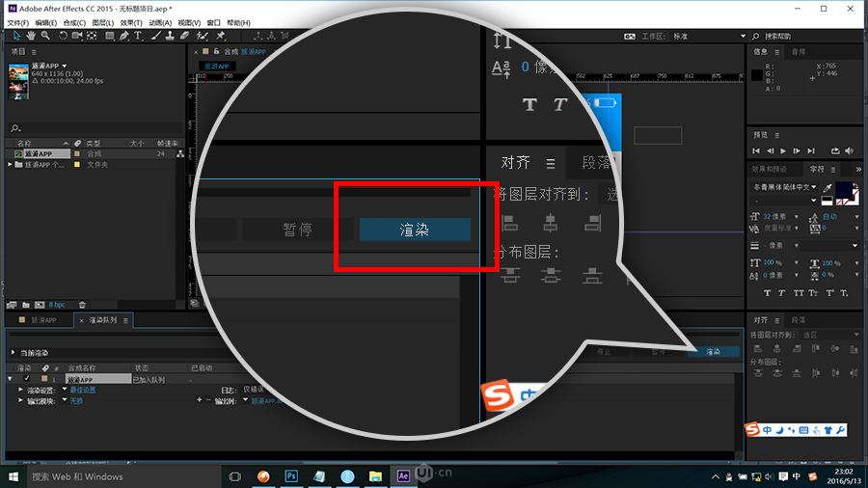Viewport: 868px width, 488px height.
Task: Select the Clone Stamp tool
Action: (170, 36)
